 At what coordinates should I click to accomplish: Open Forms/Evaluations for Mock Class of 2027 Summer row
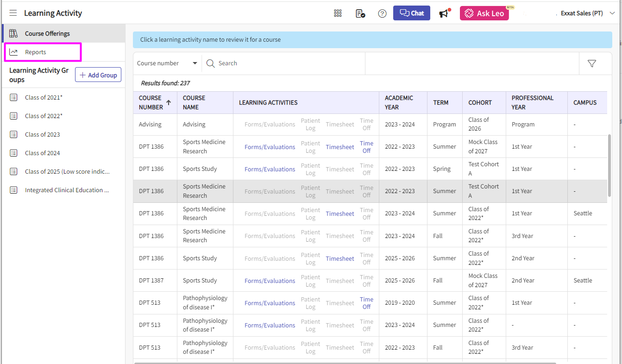[x=270, y=147]
